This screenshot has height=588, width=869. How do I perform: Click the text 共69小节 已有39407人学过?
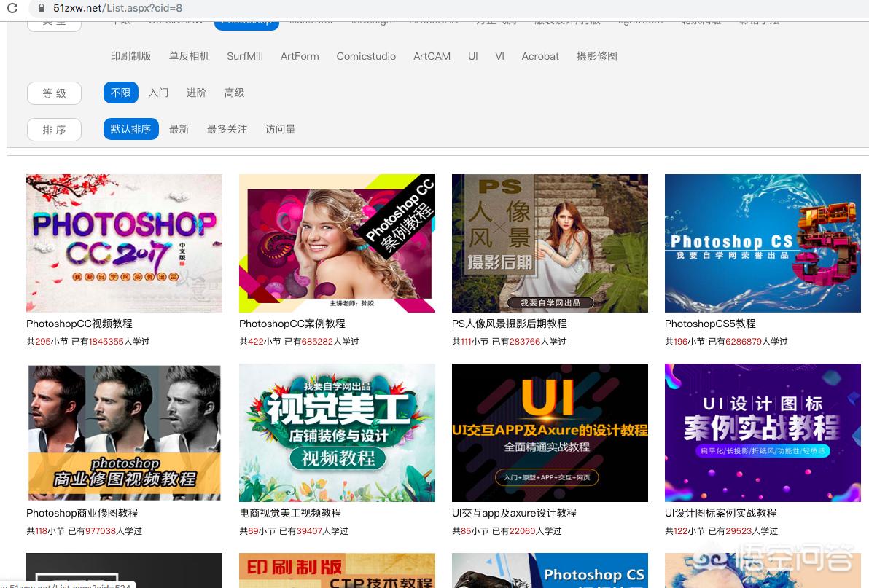(294, 531)
